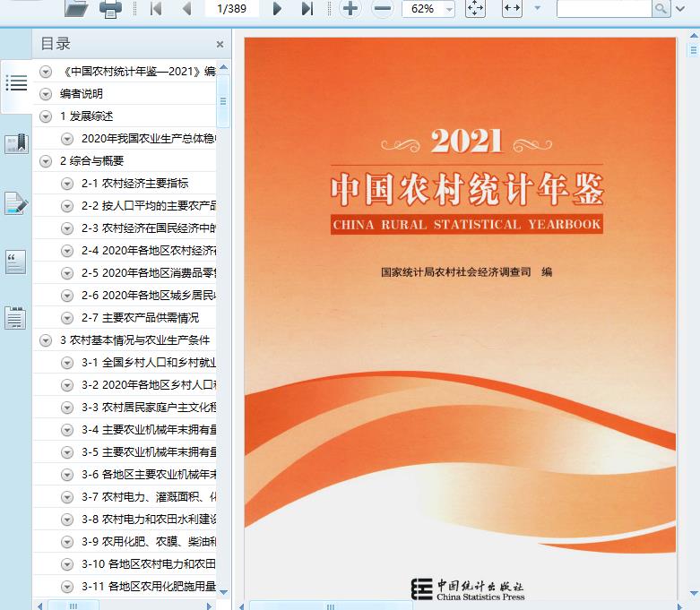Click the search text field
Image resolution: width=700 pixels, height=610 pixels.
coord(604,8)
